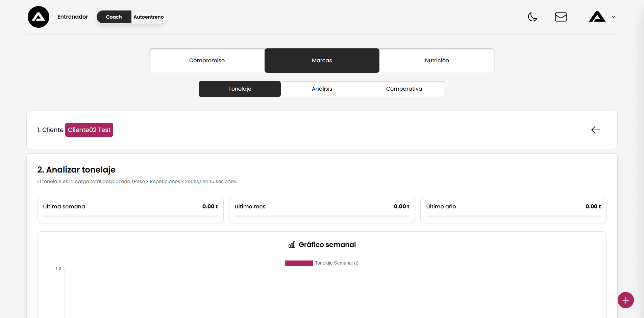
Task: Open the Análisis sub-tab
Action: [322, 89]
